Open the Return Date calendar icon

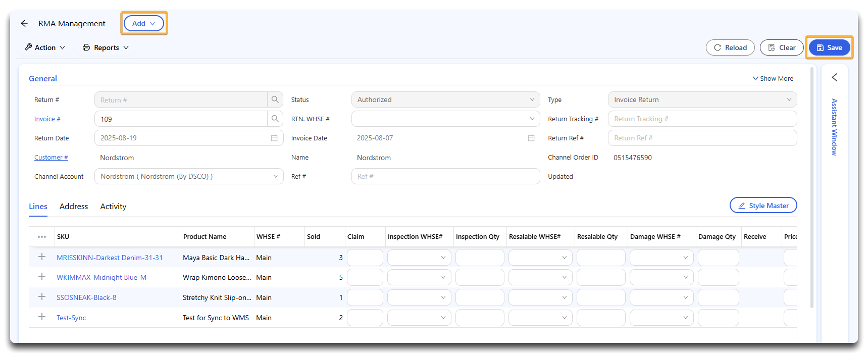[x=274, y=138]
